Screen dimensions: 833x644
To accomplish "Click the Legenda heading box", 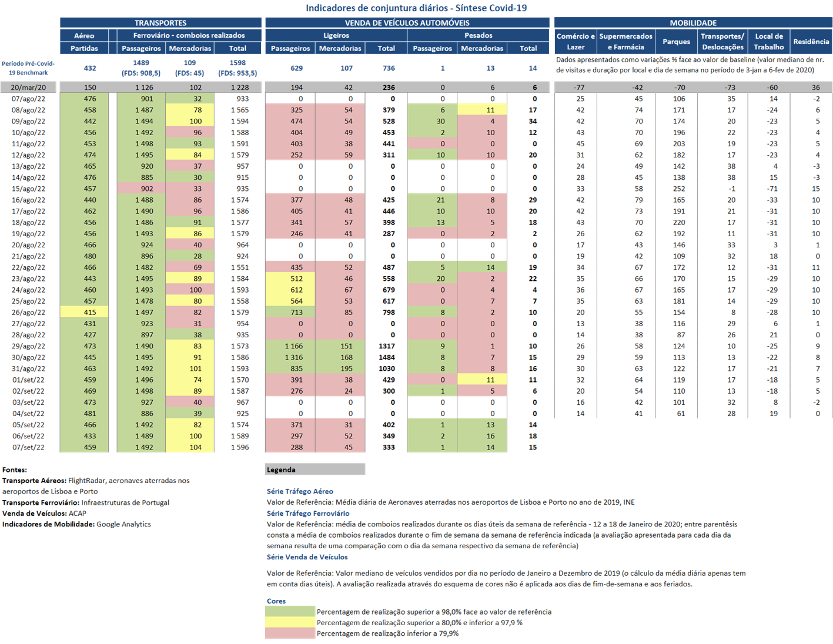I will [315, 469].
